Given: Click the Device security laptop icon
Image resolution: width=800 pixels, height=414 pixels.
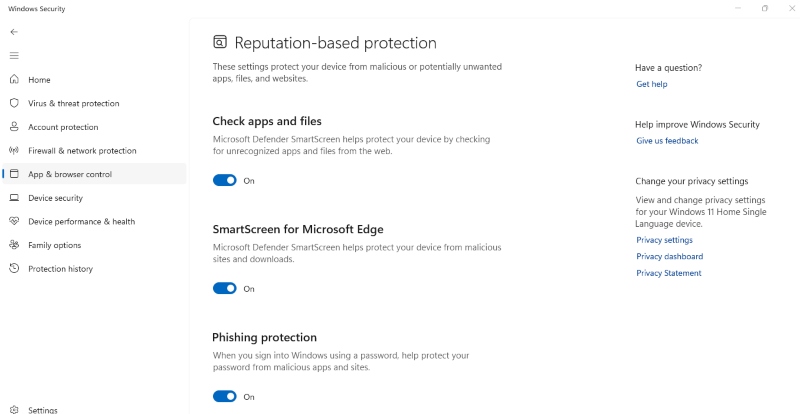Looking at the screenshot, I should 14,198.
